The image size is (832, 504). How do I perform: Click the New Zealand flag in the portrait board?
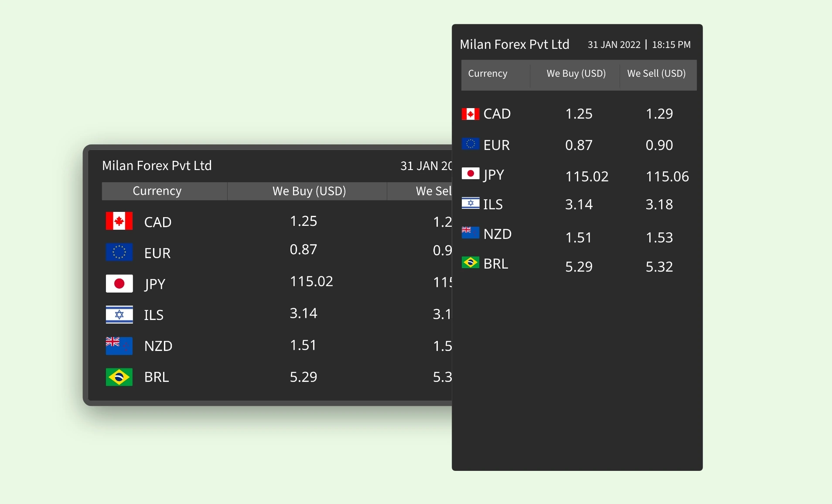pos(471,233)
